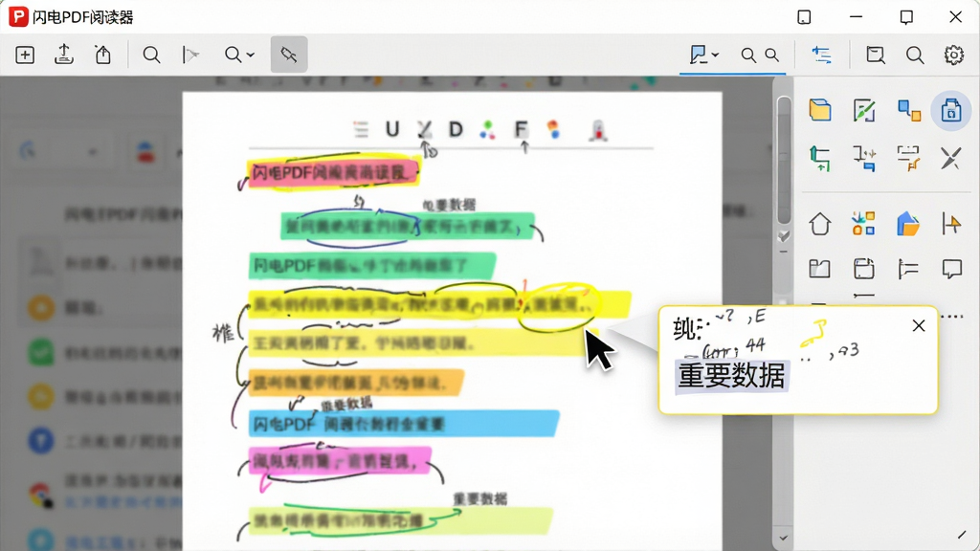Select the highlighted pin annotation tool
Image resolution: width=980 pixels, height=551 pixels.
289,55
